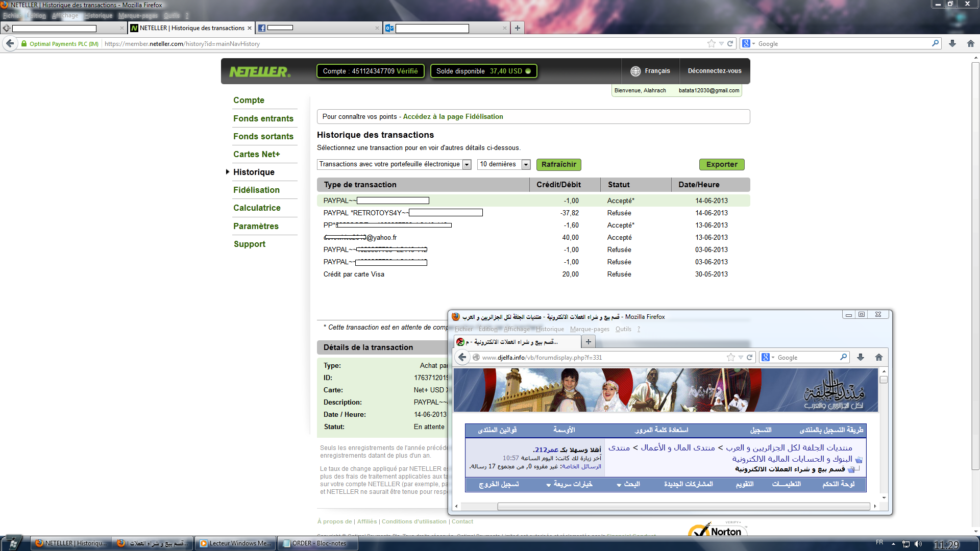Click djelfa window address bar
Viewport: 980px width, 551px height.
542,358
